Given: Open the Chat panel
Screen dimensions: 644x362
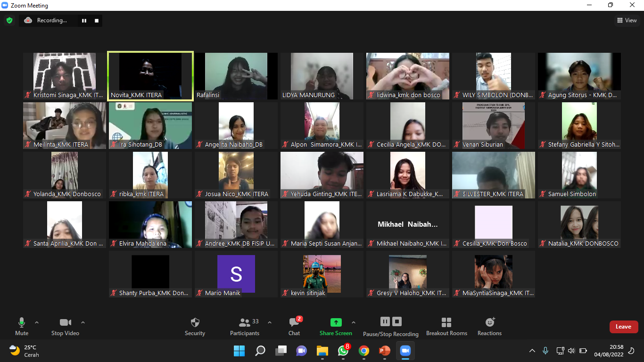Looking at the screenshot, I should click(x=294, y=326).
